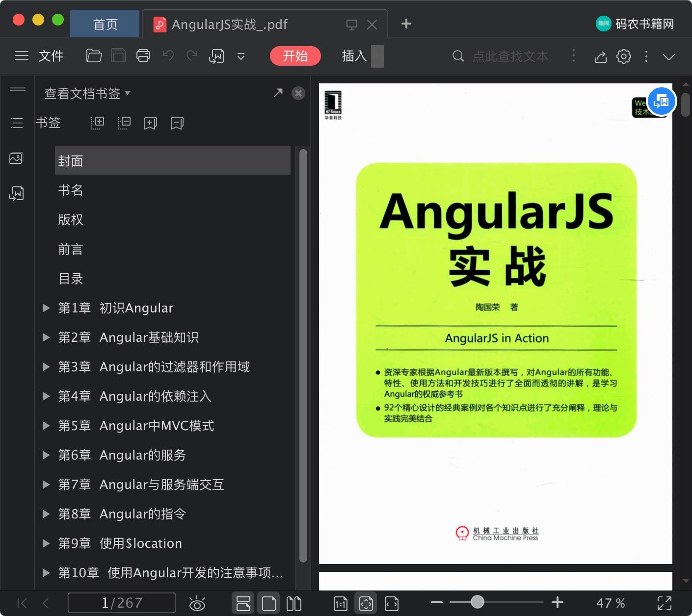Select the 目录 bookmark
692x616 pixels.
click(71, 279)
